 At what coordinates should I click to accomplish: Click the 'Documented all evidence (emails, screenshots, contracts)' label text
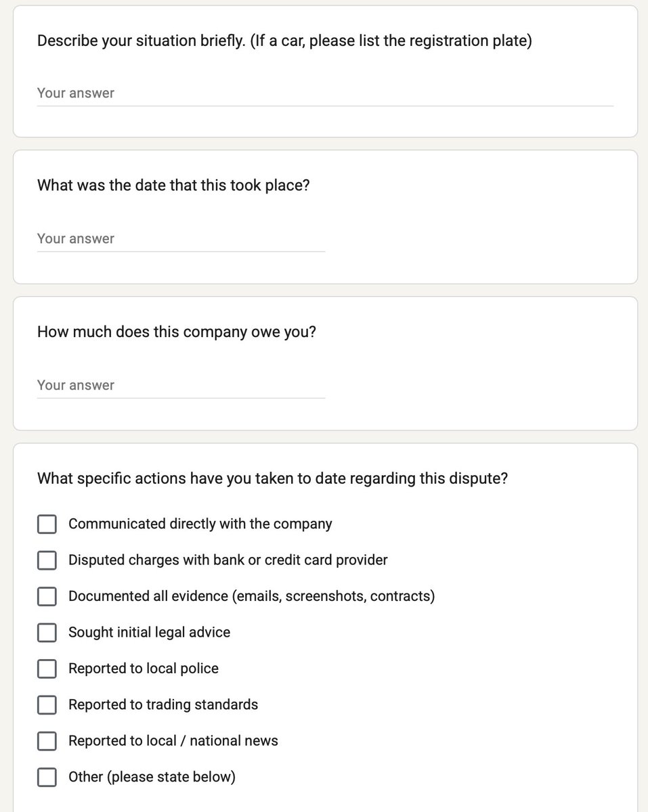click(x=251, y=596)
